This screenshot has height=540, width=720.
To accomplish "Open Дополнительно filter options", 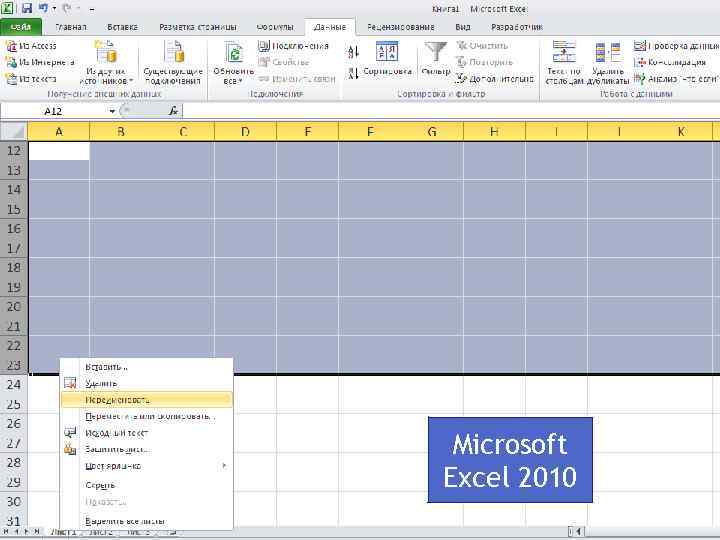I will 495,79.
